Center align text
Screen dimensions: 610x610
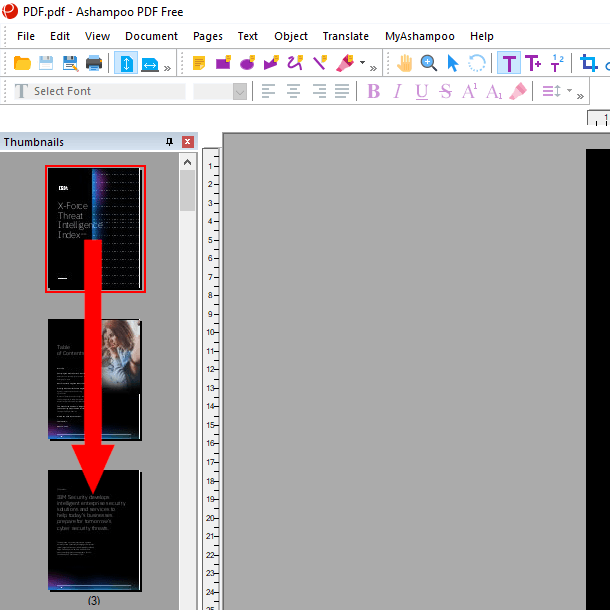tap(293, 91)
